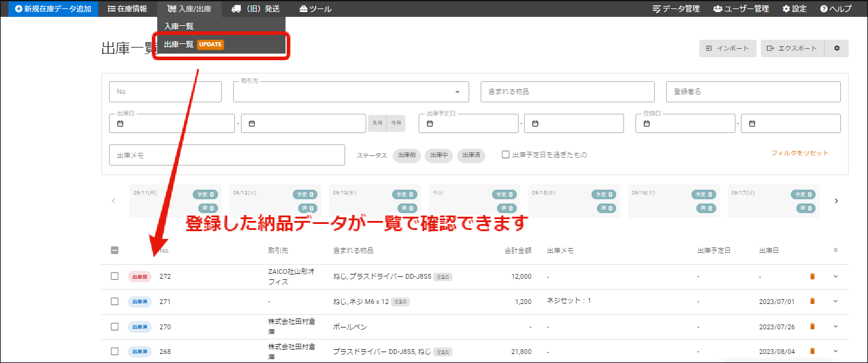868x363 pixels.
Task: Enable the 出庫予定日を過ぎたもの checkbox
Action: (x=505, y=155)
